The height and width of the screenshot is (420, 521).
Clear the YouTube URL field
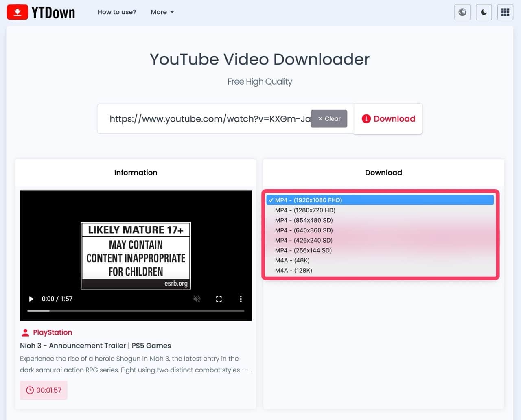pyautogui.click(x=329, y=119)
